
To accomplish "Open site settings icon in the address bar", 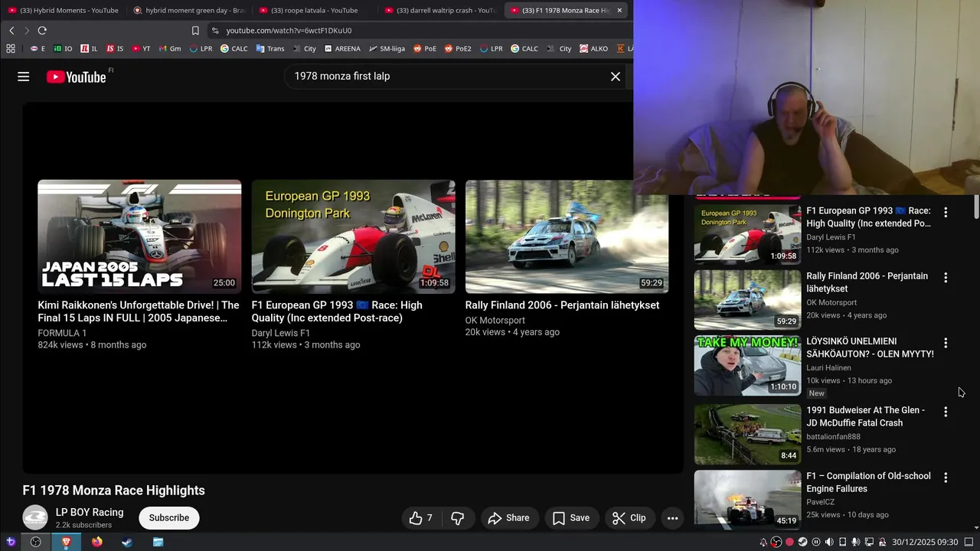I will 215,31.
